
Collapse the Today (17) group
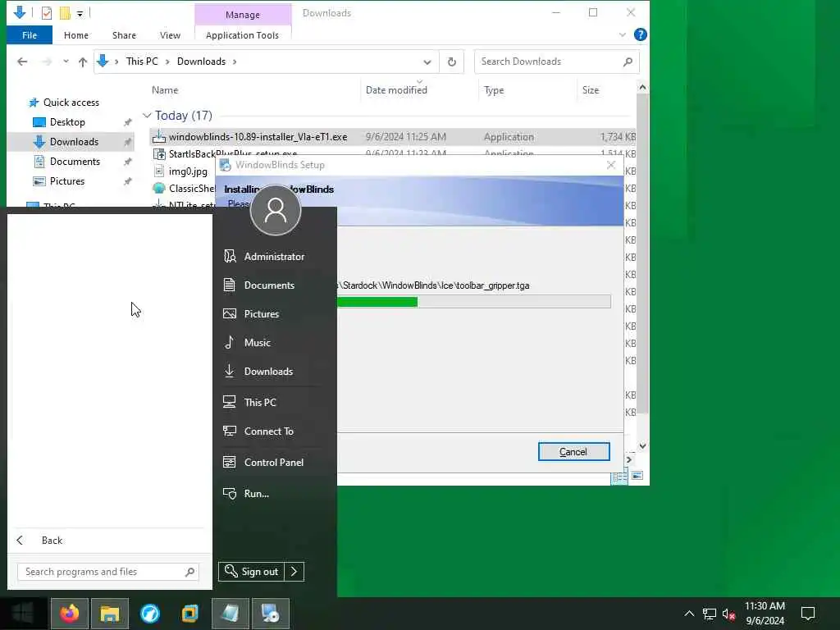tap(147, 116)
